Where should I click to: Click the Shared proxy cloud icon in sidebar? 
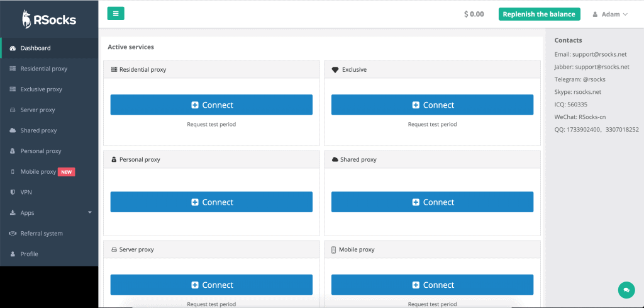pyautogui.click(x=13, y=130)
